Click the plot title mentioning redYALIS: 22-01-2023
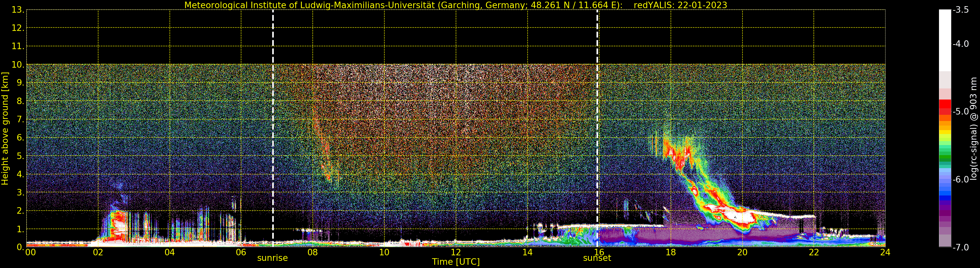 456,5
